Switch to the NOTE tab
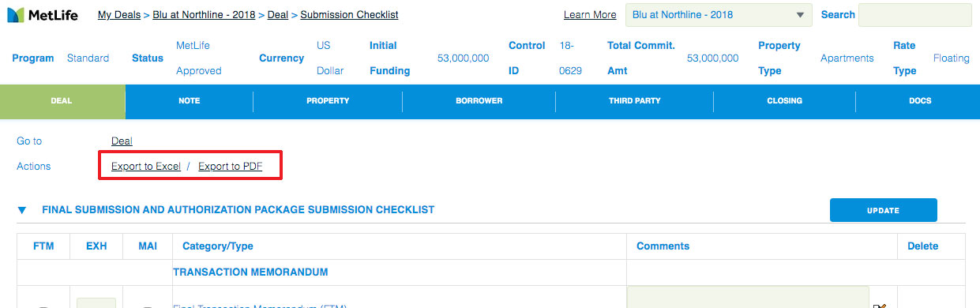Screen dimensions: 980x308 tap(189, 101)
